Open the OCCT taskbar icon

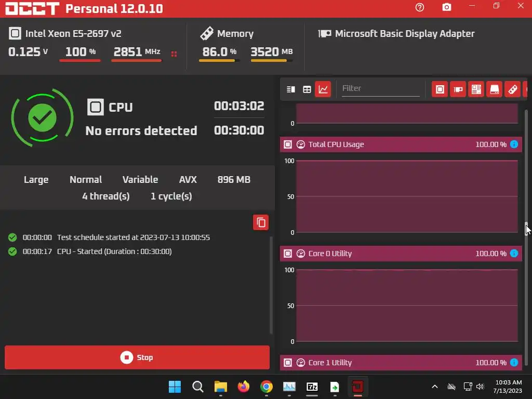(x=357, y=387)
